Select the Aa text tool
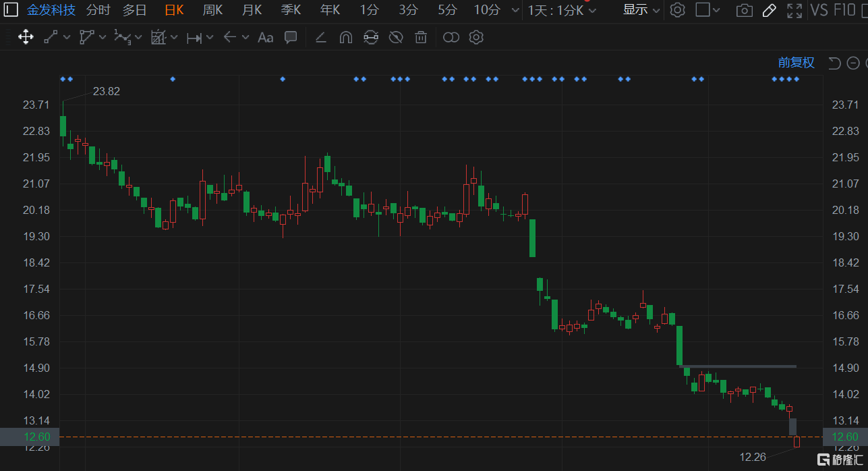868x471 pixels. (x=266, y=38)
